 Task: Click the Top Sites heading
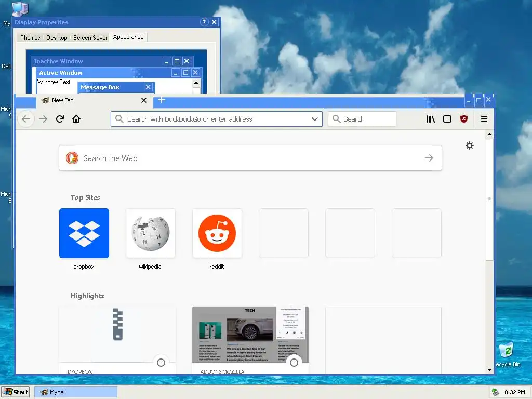(85, 197)
